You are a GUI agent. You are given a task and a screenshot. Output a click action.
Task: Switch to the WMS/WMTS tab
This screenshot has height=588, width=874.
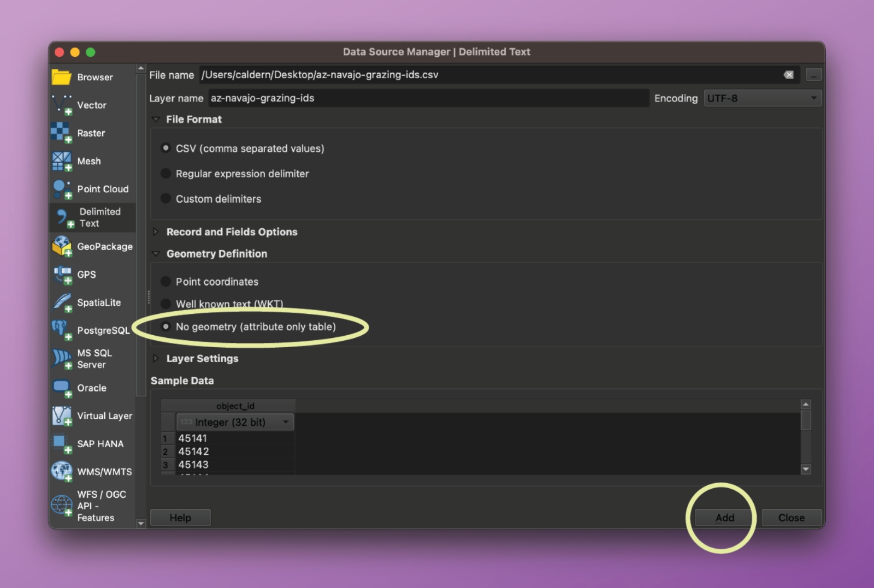93,472
